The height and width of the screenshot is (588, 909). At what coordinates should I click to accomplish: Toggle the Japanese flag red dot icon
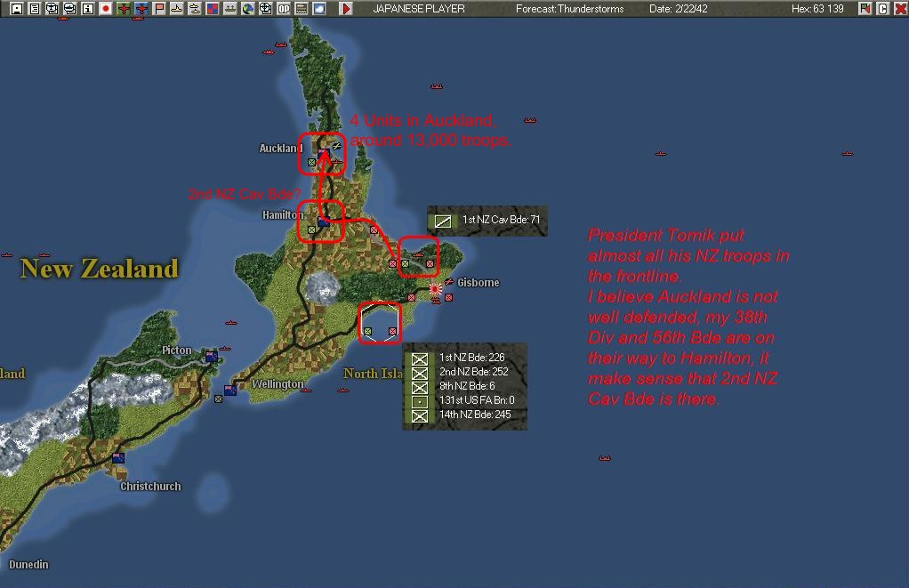(104, 8)
